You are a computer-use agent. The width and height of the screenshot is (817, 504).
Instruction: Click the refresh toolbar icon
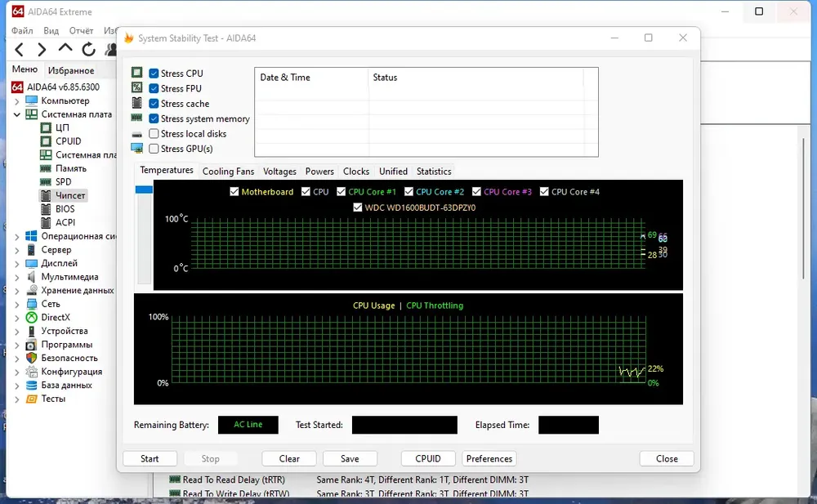pyautogui.click(x=88, y=50)
